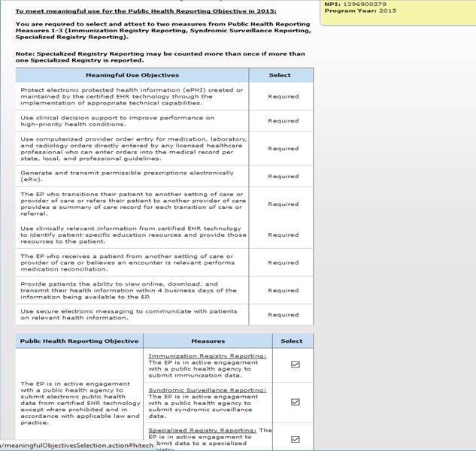476x451 pixels.
Task: Click Required for the ePHI protection objective
Action: [283, 96]
